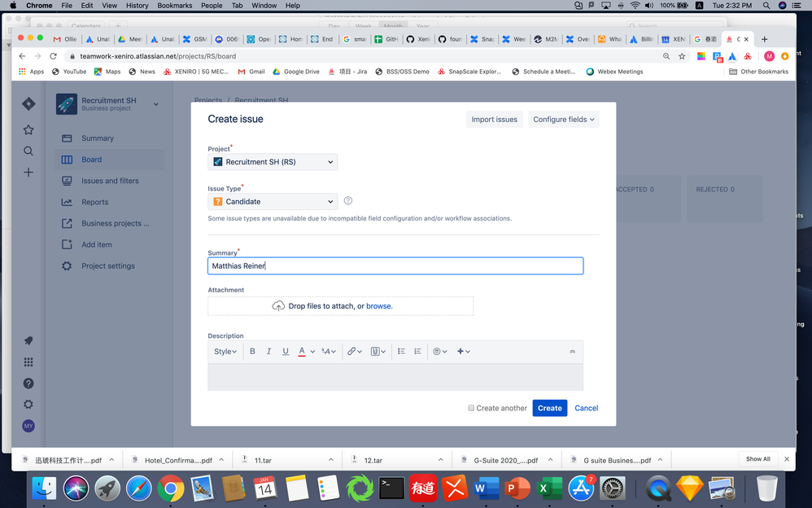Open the new tab plus button
Screen dimensions: 812x508
pos(764,39)
